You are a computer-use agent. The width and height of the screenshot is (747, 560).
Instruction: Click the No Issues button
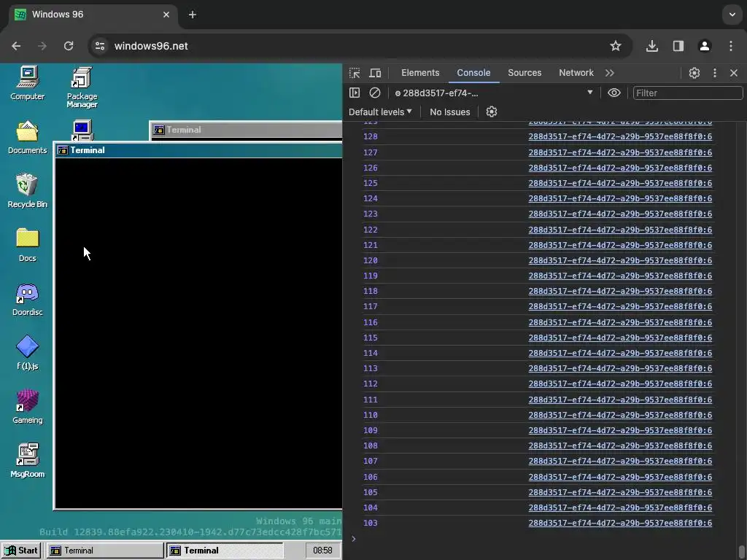[449, 112]
